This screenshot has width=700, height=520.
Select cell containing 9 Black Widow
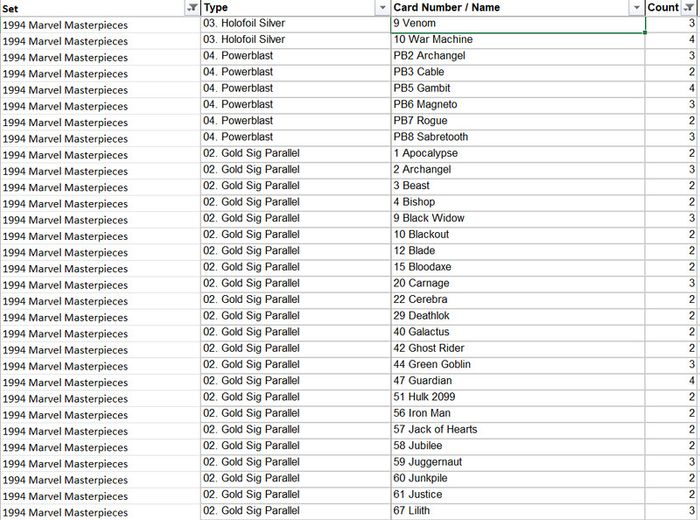(518, 220)
